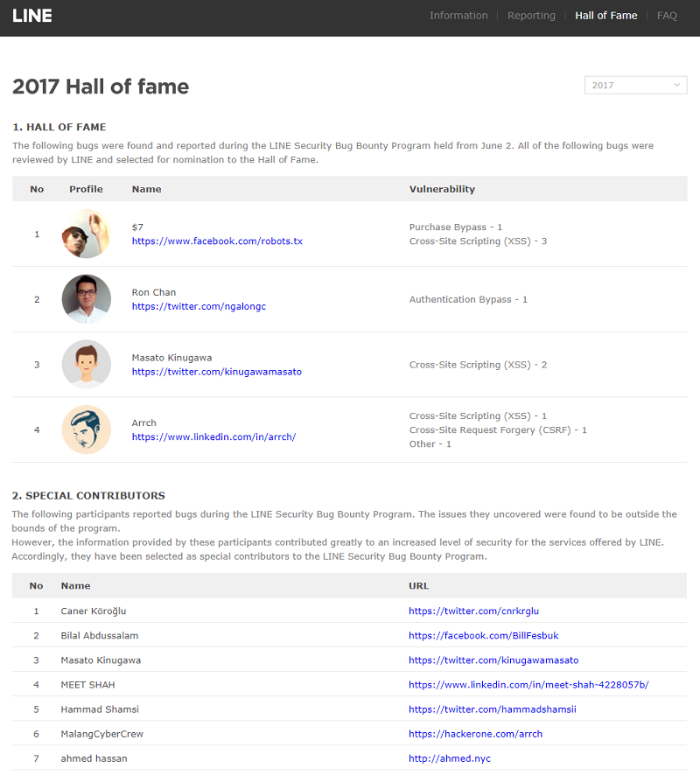Open Masato Kinugawa's Twitter link in Hall of Fame
Screen dimensions: 700x775
point(216,372)
